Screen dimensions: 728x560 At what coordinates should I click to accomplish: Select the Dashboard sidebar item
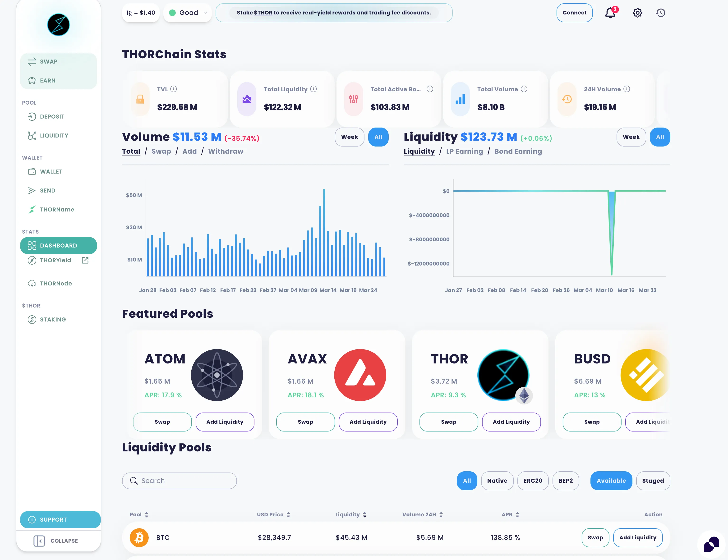(x=58, y=246)
